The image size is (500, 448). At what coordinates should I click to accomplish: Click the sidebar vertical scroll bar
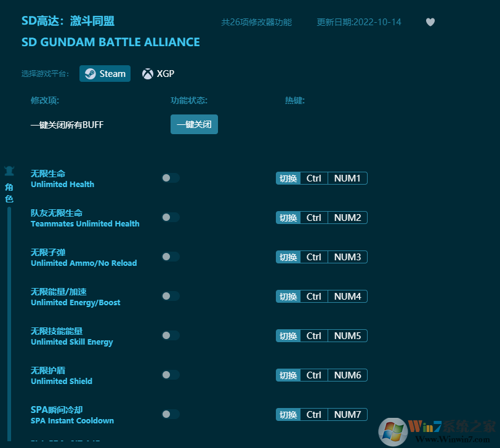click(x=9, y=324)
